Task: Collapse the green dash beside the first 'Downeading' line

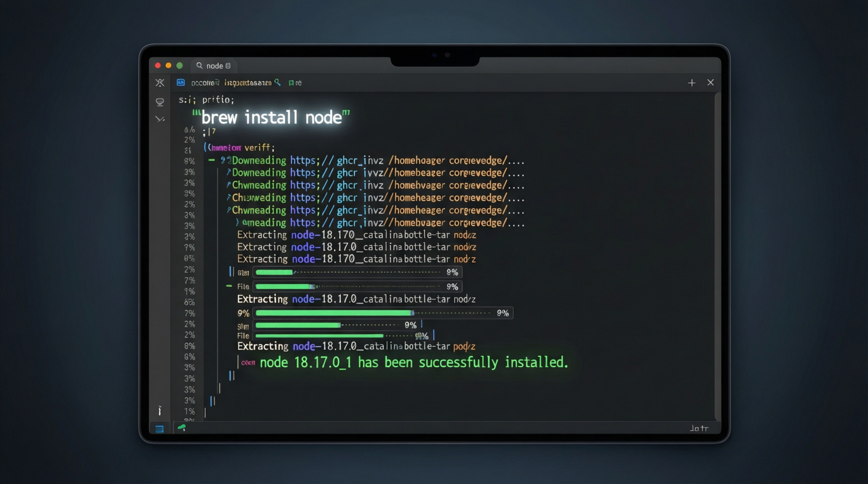Action: click(211, 160)
